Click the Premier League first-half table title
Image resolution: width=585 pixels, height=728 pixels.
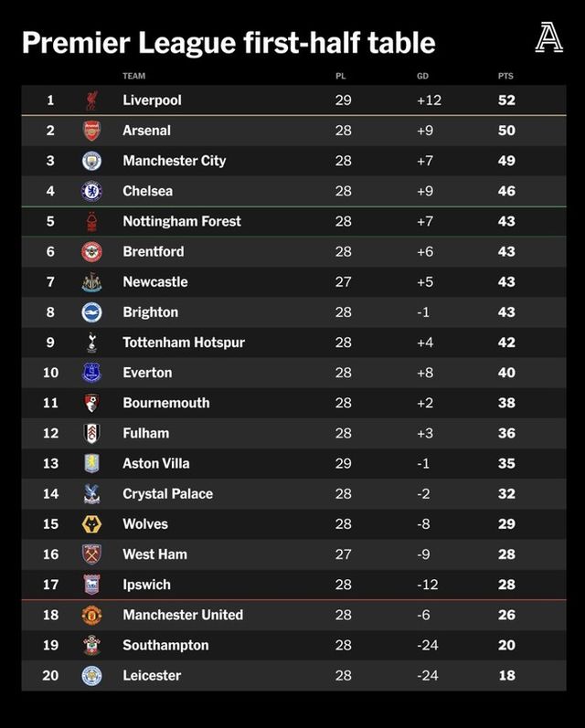click(229, 42)
